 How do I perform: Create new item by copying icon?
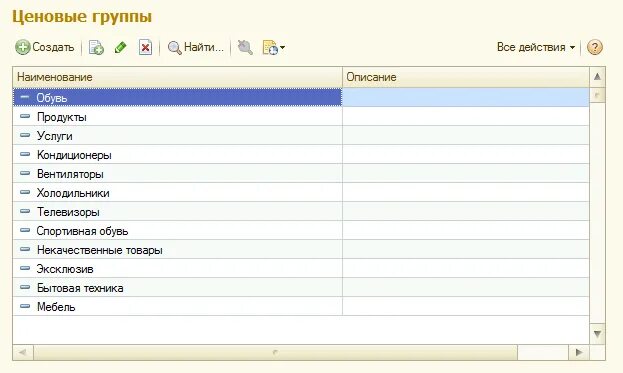(x=96, y=48)
